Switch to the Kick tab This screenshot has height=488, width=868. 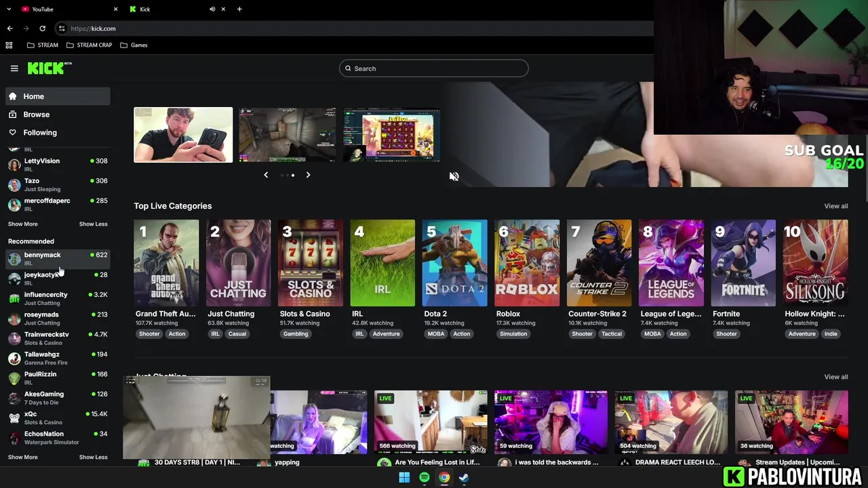coord(176,9)
